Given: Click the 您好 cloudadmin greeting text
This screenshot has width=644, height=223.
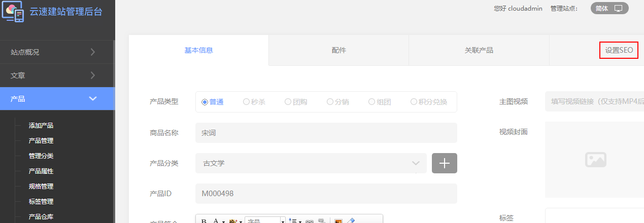Looking at the screenshot, I should click(518, 9).
